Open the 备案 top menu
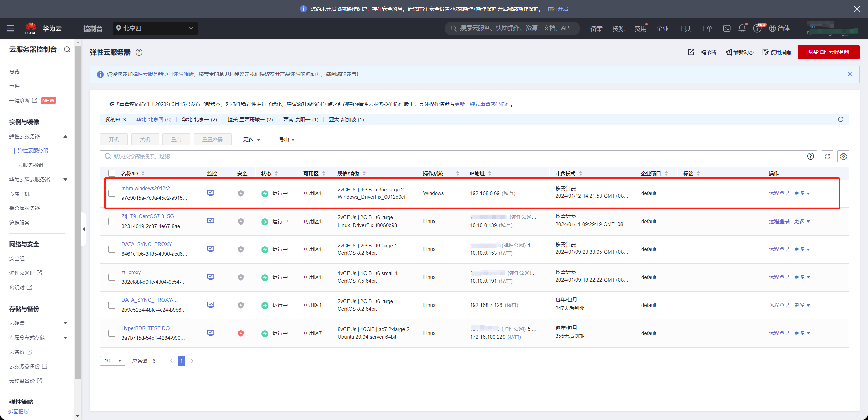The width and height of the screenshot is (868, 420). tap(596, 29)
